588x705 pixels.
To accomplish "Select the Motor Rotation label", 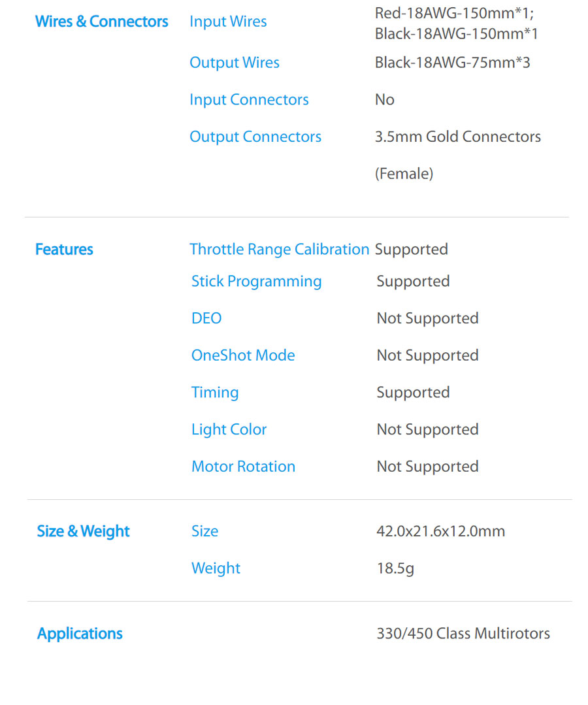I will click(x=243, y=467).
